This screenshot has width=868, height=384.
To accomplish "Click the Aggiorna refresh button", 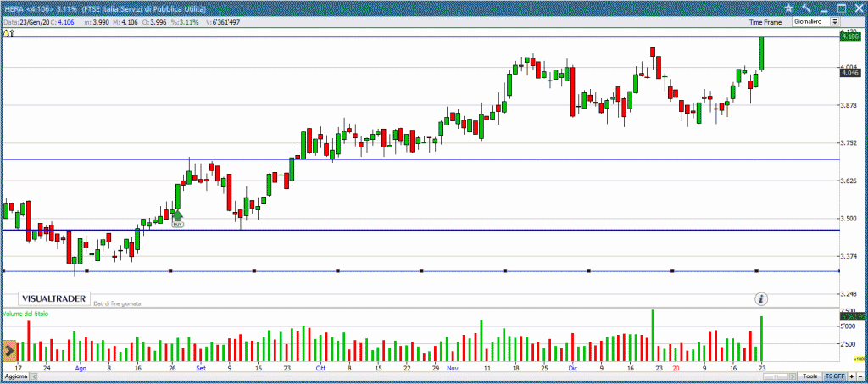I will pos(15,376).
